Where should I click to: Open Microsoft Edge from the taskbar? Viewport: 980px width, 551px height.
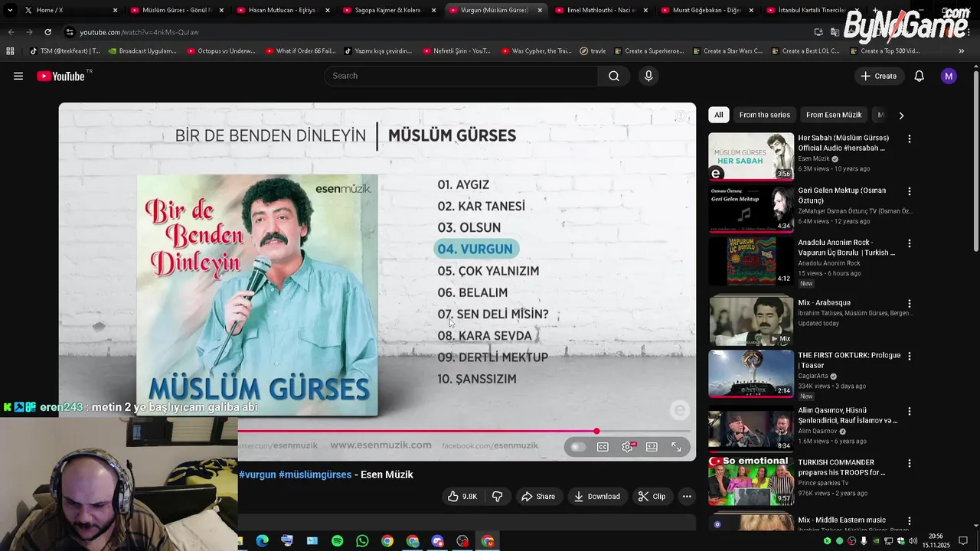[x=263, y=541]
